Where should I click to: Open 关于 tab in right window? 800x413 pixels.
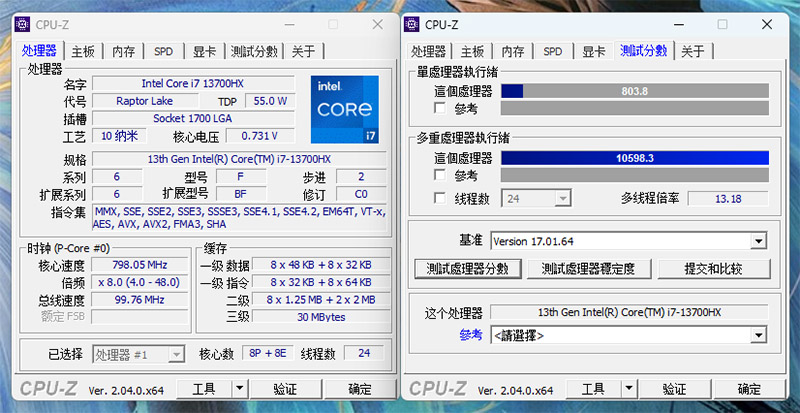pyautogui.click(x=693, y=51)
